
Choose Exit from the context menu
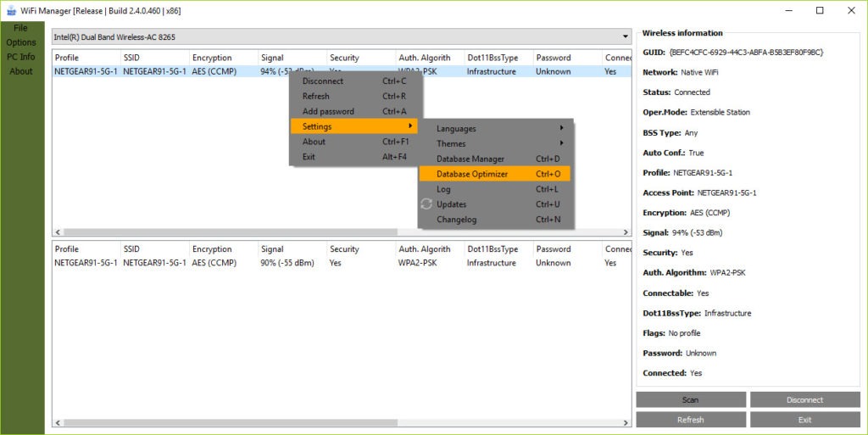(354, 157)
